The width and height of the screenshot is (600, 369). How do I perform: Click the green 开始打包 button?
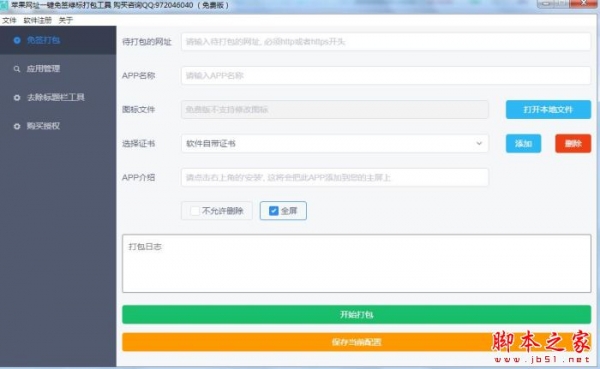357,315
